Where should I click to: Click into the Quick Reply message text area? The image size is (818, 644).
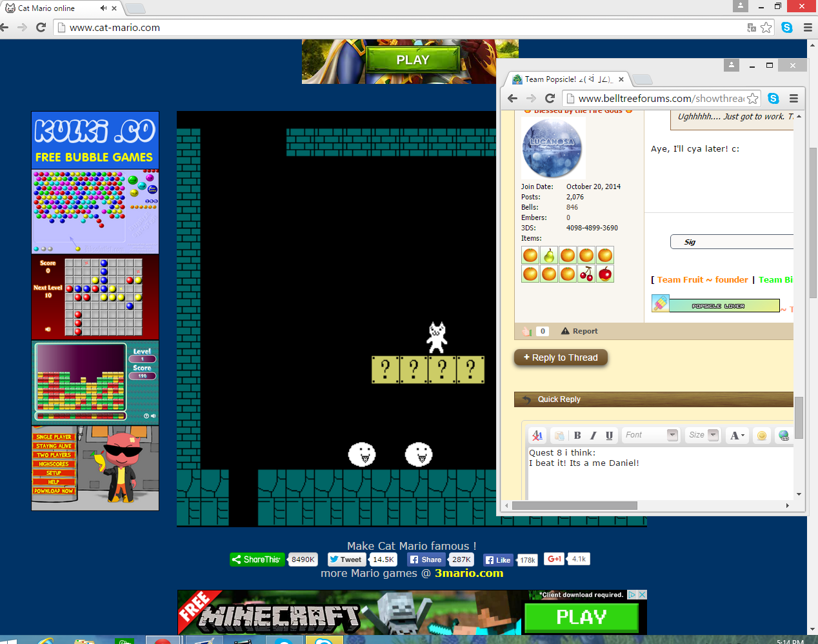(661, 473)
